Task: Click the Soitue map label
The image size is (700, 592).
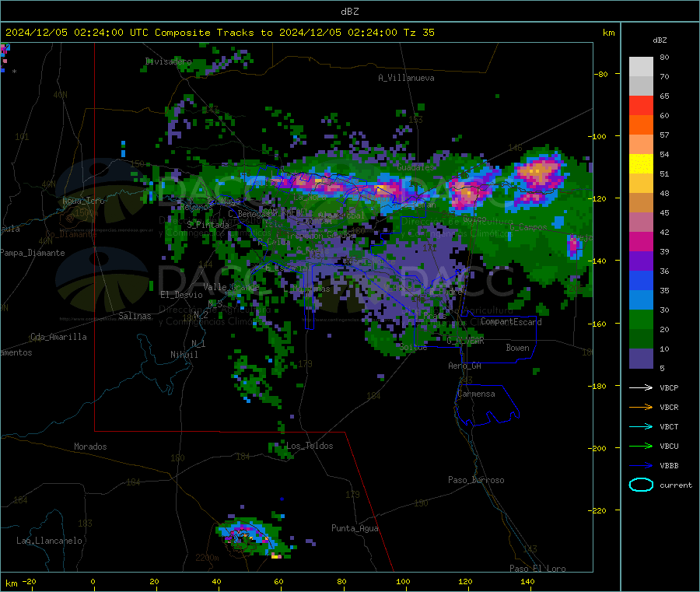Action: (413, 347)
